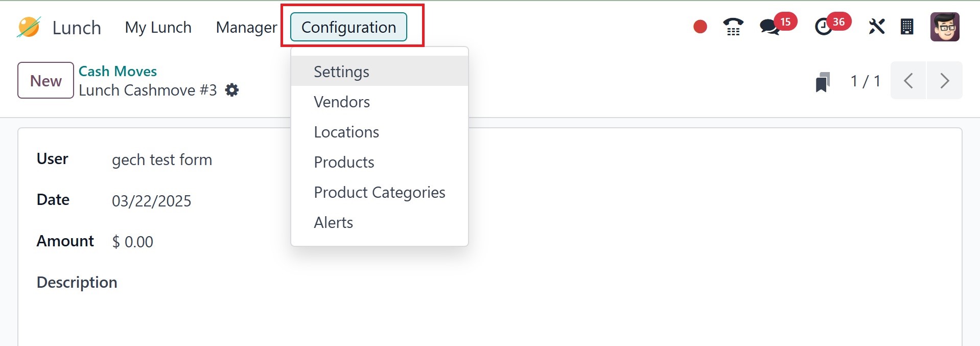
Task: Open the conversations chat icon
Action: (x=769, y=27)
